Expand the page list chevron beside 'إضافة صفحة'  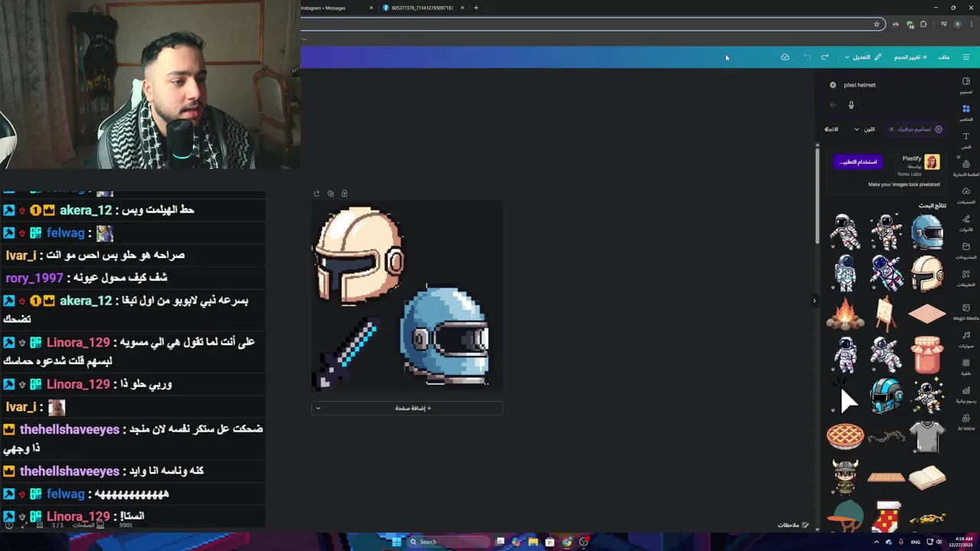(318, 408)
